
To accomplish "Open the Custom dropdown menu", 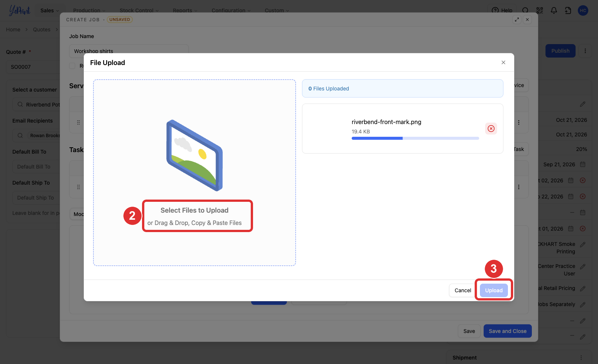I will pos(277,10).
